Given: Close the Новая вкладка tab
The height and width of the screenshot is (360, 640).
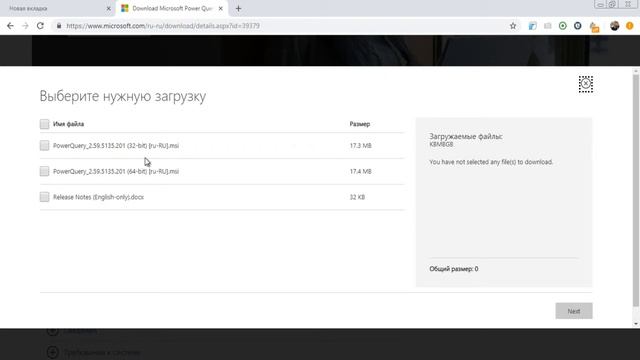Looking at the screenshot, I should (x=109, y=8).
